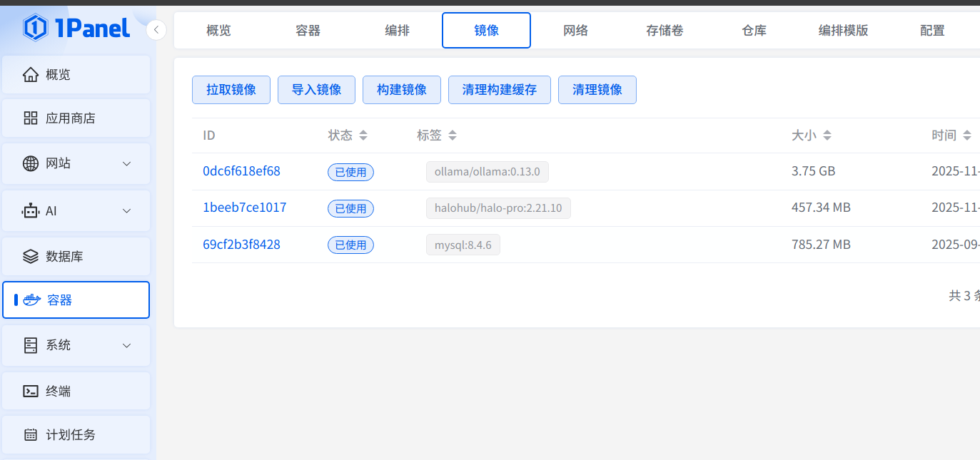Click the halohub/halo-pro:2.21.10 tag
Image resolution: width=980 pixels, height=460 pixels.
point(498,208)
